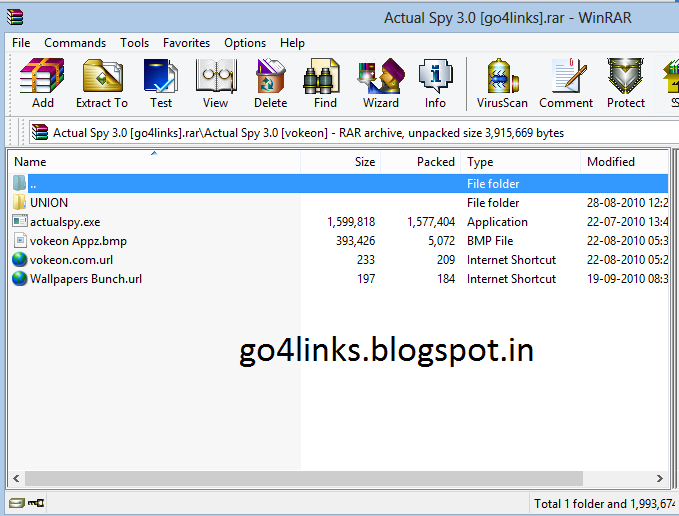Click the disk icon in status bar

[16, 503]
